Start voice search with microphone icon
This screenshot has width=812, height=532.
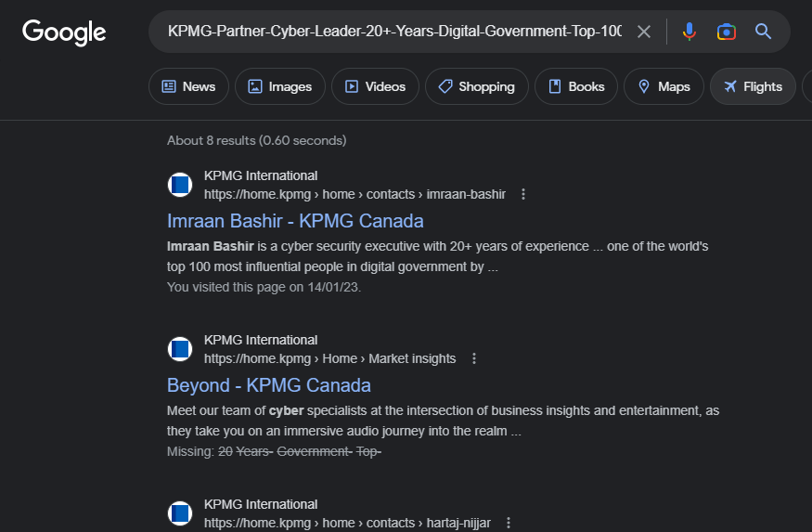[x=690, y=32]
